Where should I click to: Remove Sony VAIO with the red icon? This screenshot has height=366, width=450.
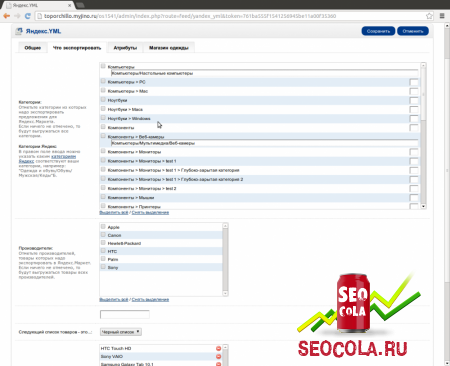coord(218,356)
